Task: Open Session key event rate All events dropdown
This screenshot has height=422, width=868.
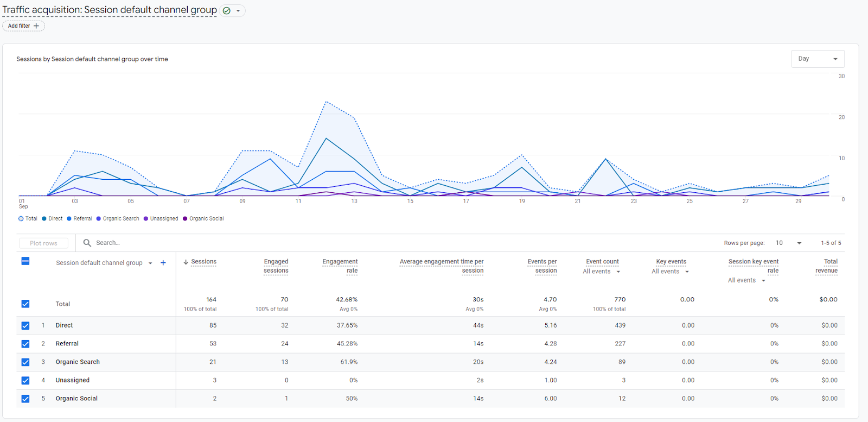Action: pos(746,280)
